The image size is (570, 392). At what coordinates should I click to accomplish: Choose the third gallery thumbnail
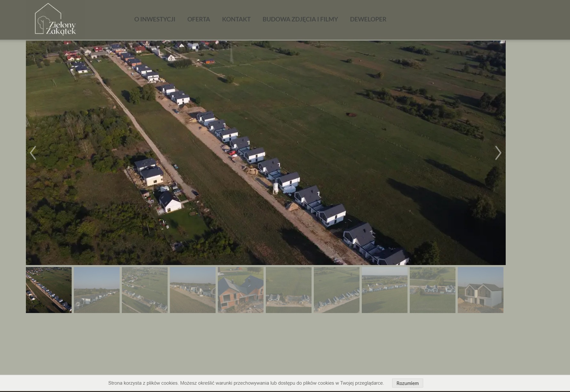pos(145,290)
